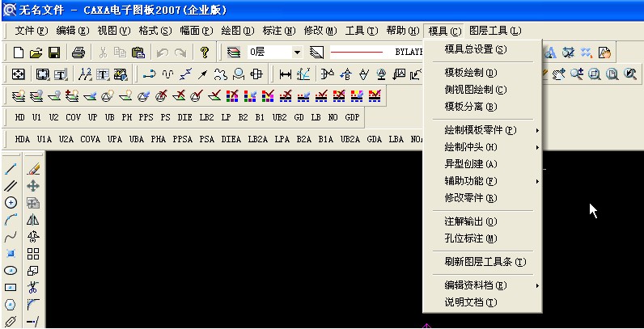This screenshot has width=644, height=329.
Task: Expand the 编辑资料档 submenu
Action: 482,285
